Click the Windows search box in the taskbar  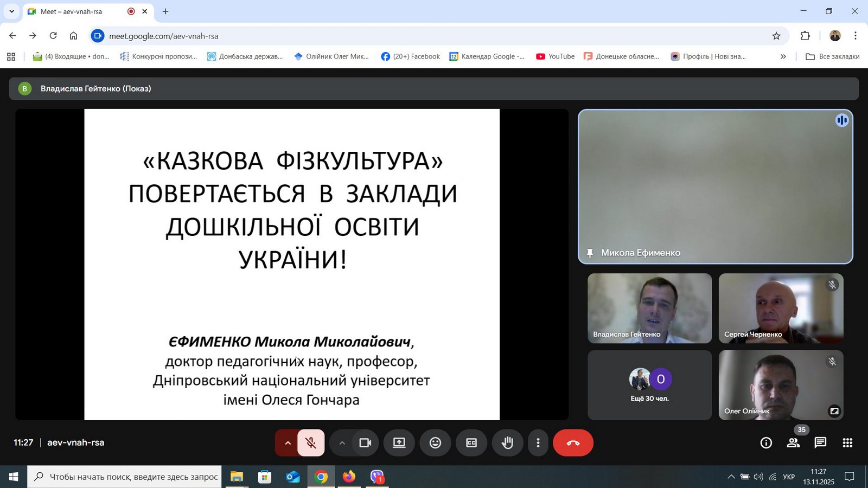tap(125, 477)
